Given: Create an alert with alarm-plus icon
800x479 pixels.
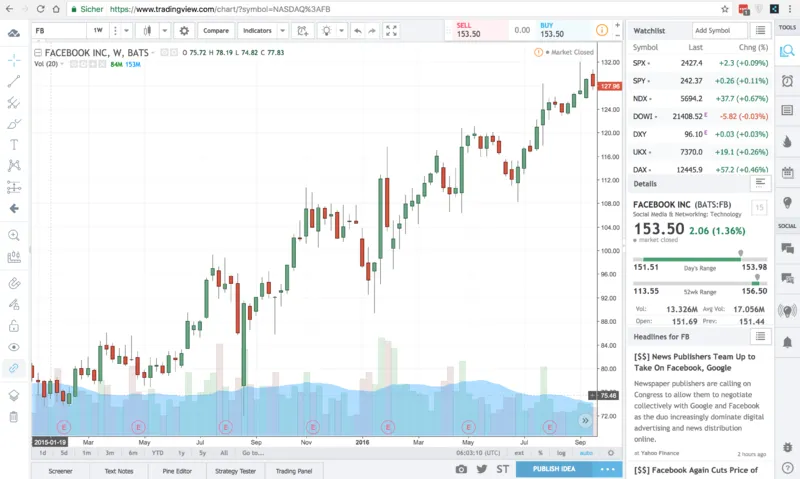Looking at the screenshot, I should pyautogui.click(x=303, y=31).
